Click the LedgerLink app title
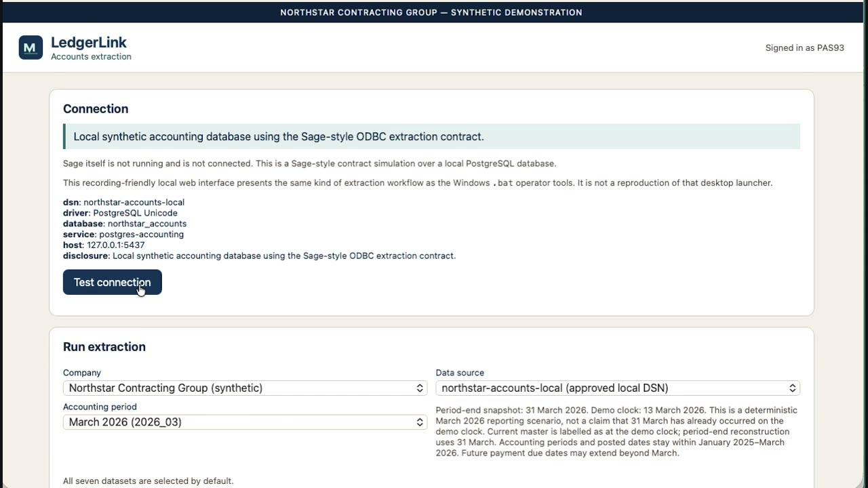Image resolution: width=868 pixels, height=488 pixels. pos(89,42)
